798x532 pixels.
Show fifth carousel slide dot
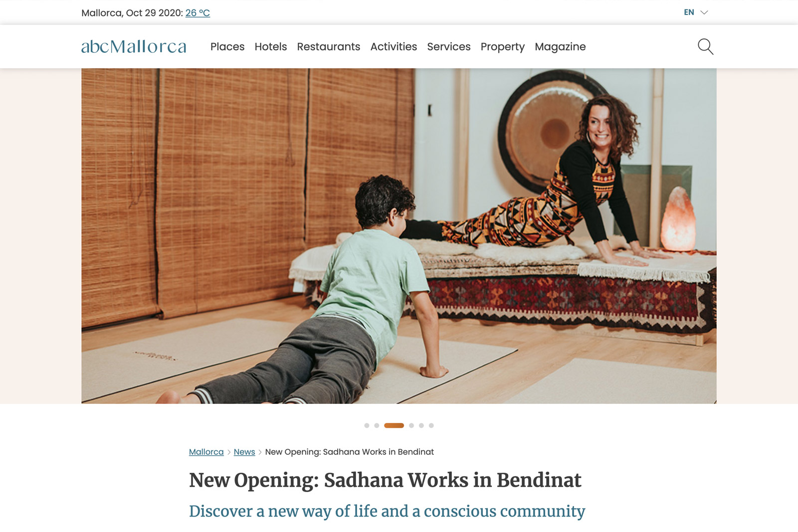click(421, 425)
